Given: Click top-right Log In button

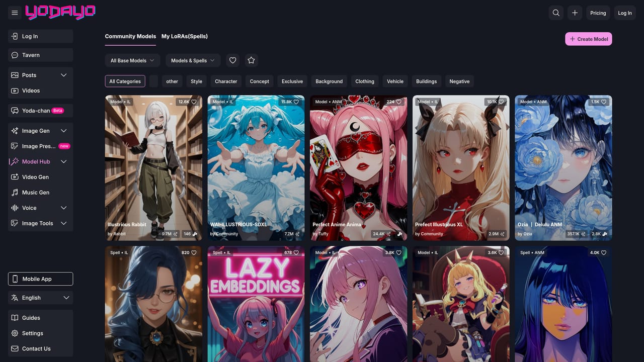Looking at the screenshot, I should click(625, 13).
